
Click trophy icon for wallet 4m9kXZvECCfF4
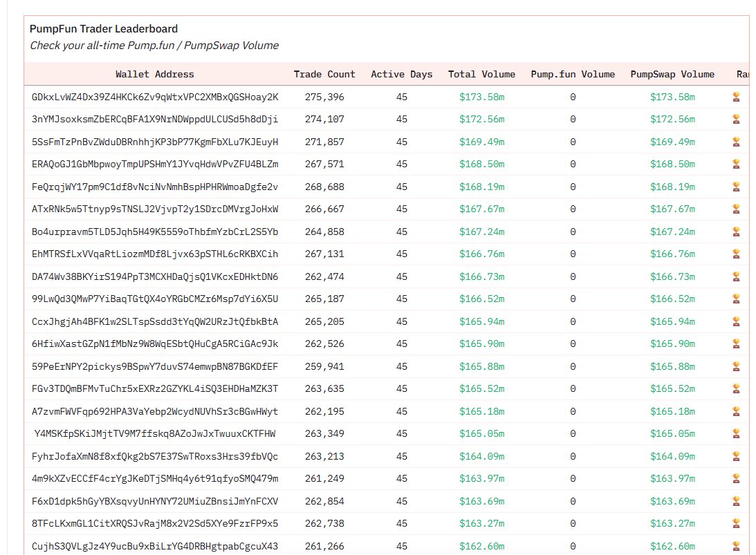click(736, 478)
